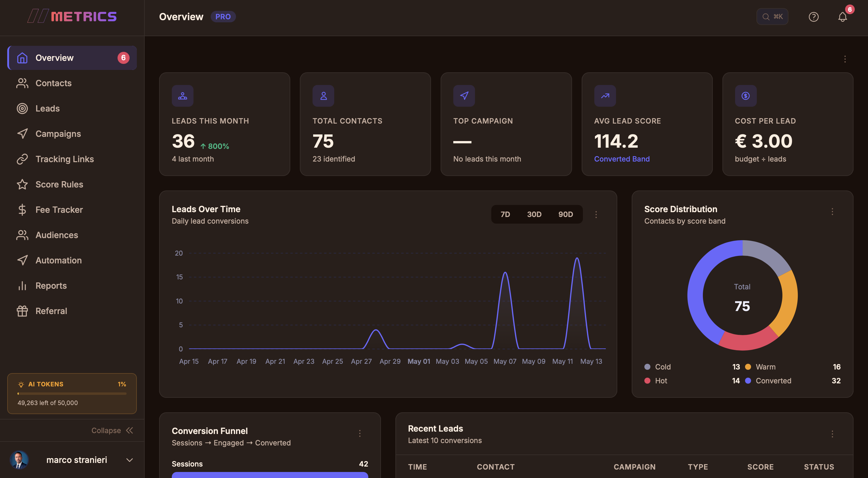Switch chart range to 7D
This screenshot has width=868, height=478.
(505, 214)
